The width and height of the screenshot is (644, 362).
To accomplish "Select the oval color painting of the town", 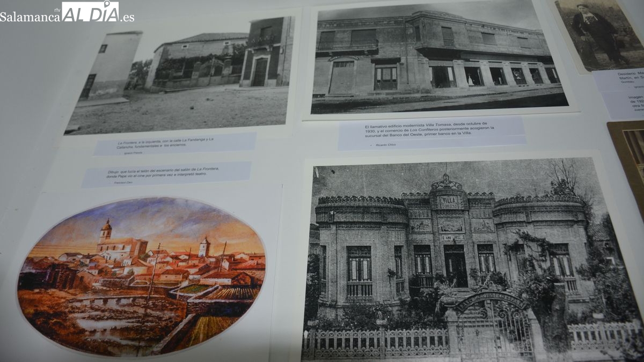I will [x=142, y=276].
